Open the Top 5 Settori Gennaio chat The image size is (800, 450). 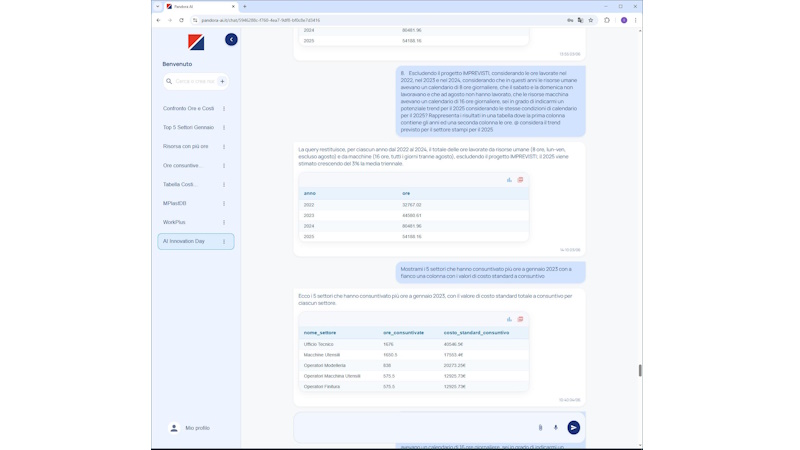click(189, 128)
